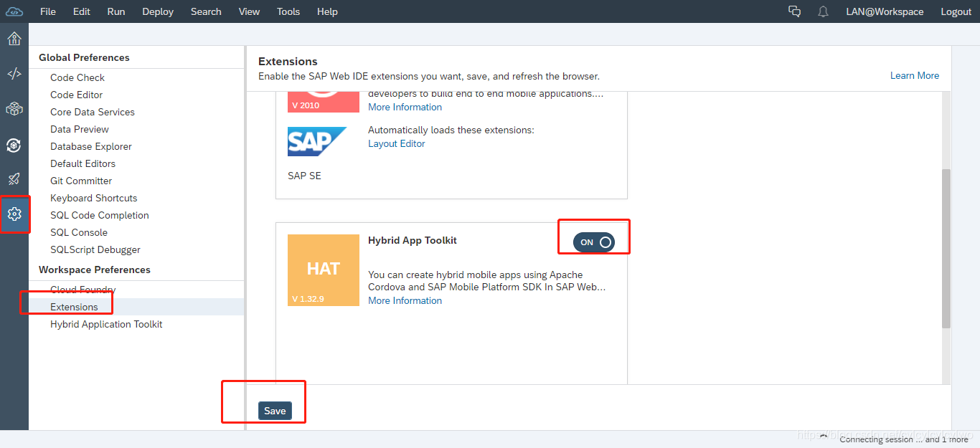Click the SAP logo image
This screenshot has height=448, width=980.
pyautogui.click(x=316, y=141)
